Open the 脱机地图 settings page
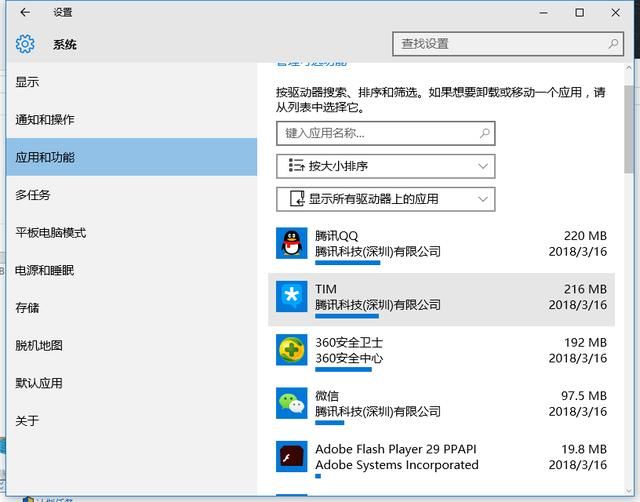 click(x=131, y=345)
